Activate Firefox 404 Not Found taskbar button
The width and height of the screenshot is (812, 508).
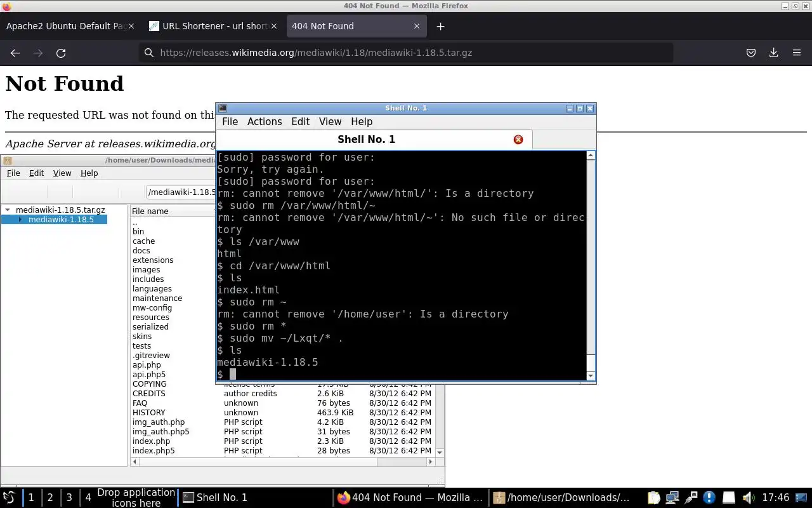pos(410,498)
